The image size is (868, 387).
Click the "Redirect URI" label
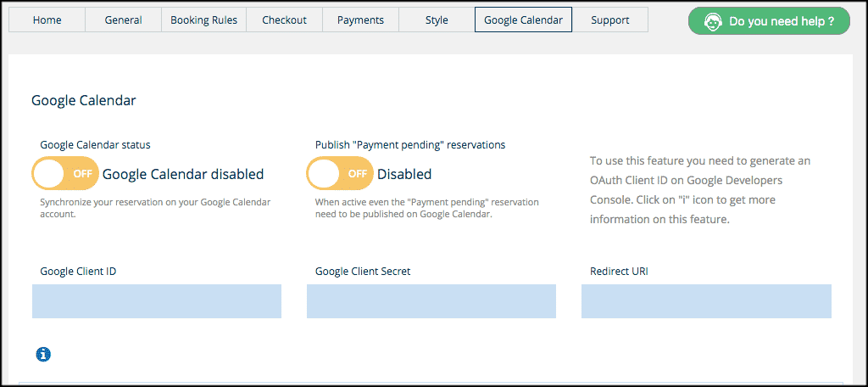coord(619,271)
